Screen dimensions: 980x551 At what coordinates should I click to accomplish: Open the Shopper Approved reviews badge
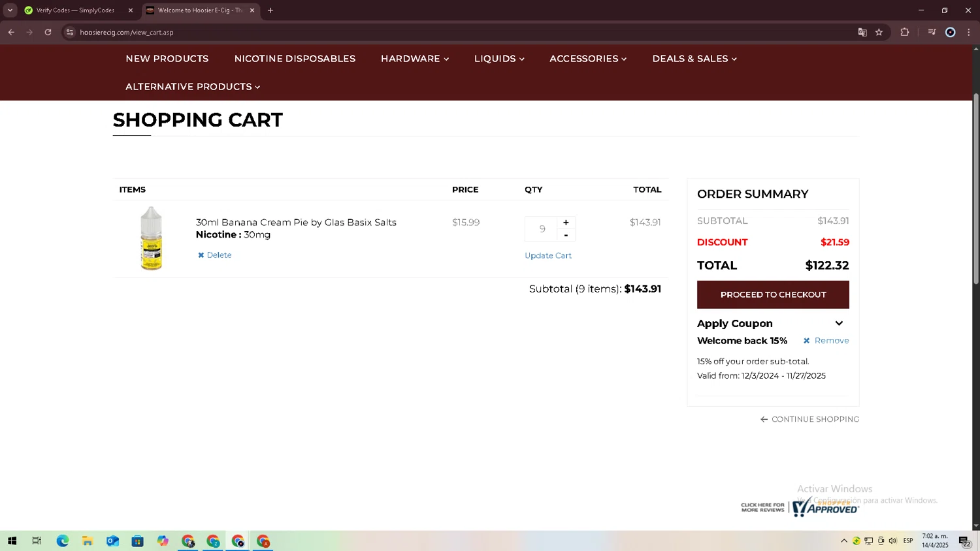point(800,507)
